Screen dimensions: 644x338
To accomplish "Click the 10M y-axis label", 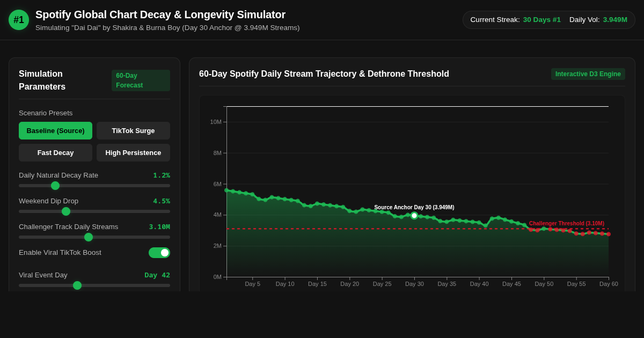I will click(216, 122).
